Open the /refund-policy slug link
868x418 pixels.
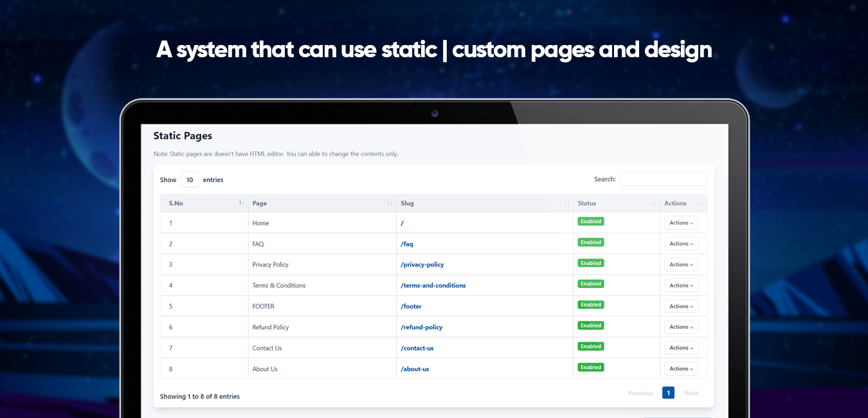tap(422, 327)
